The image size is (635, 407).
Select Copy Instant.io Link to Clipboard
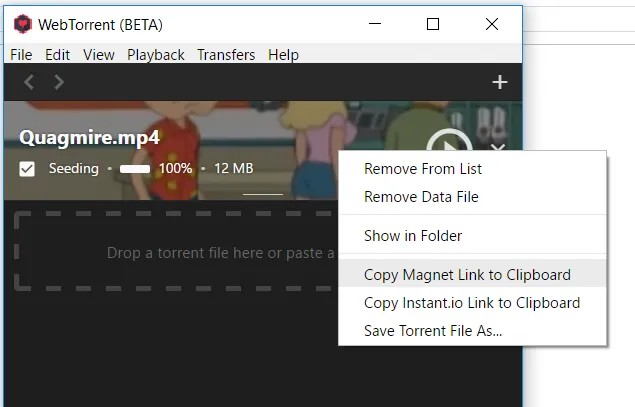[x=473, y=303]
